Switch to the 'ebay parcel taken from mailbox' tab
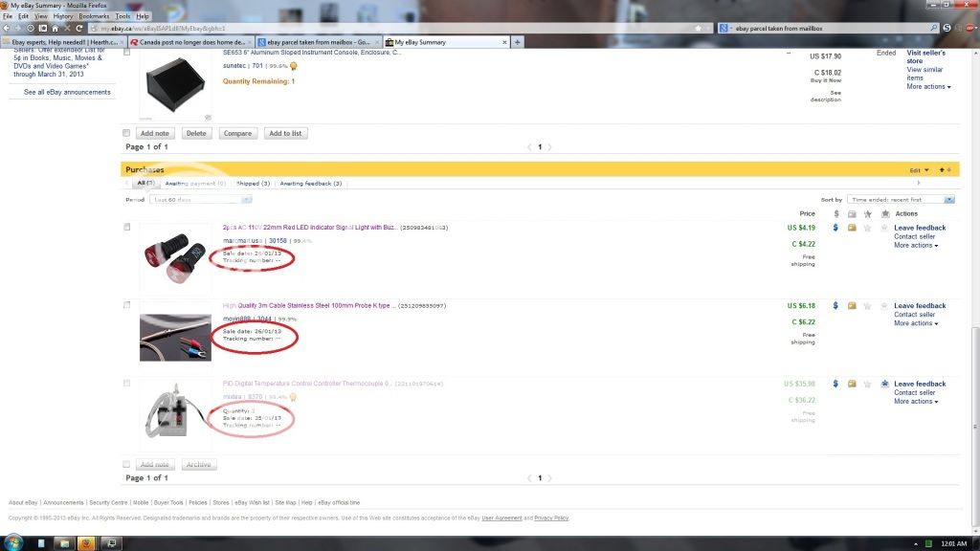980x551 pixels. click(318, 42)
